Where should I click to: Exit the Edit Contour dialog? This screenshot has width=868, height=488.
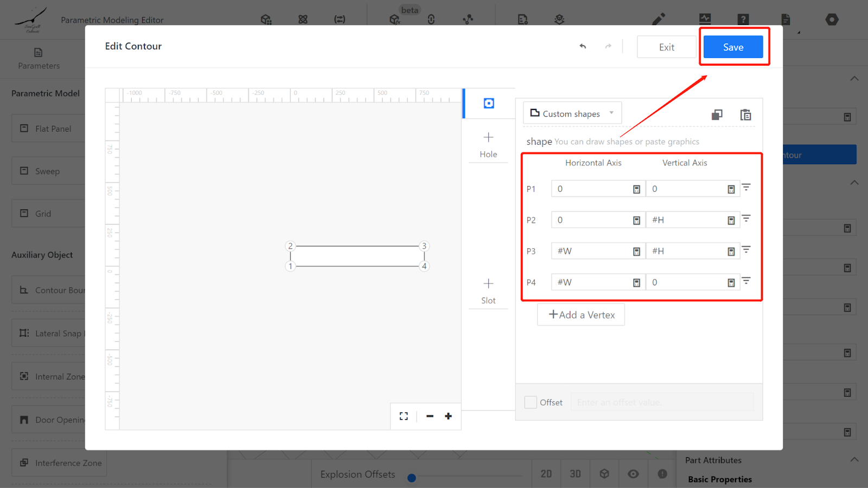[x=666, y=47]
